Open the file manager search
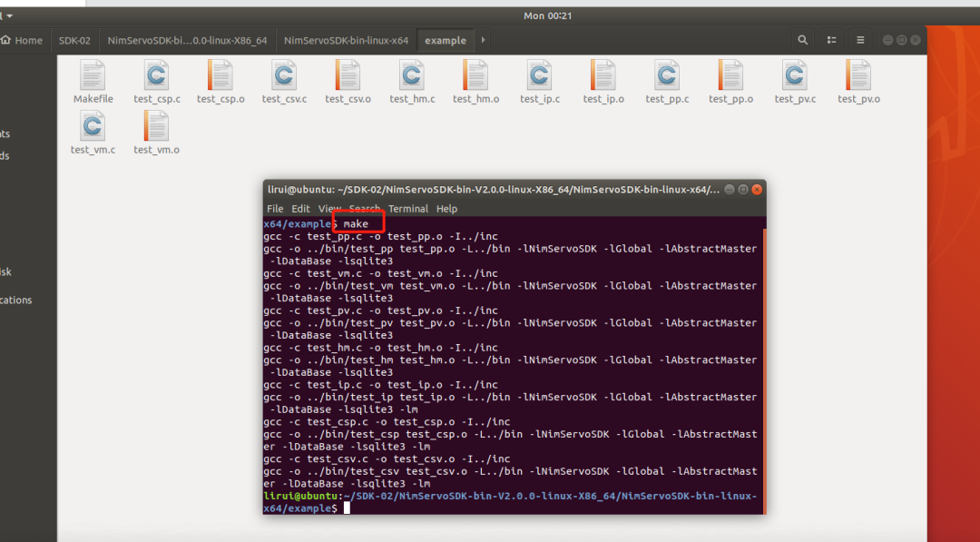Viewport: 980px width, 542px height. point(802,40)
